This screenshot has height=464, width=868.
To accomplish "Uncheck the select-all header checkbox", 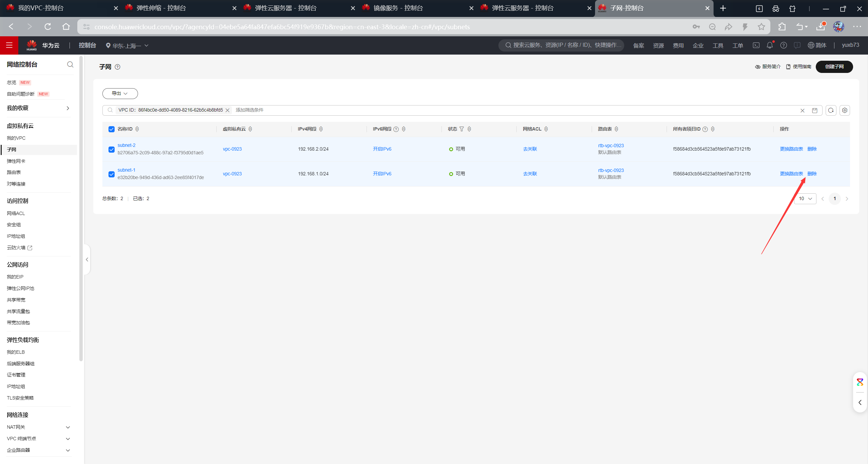I will point(112,129).
